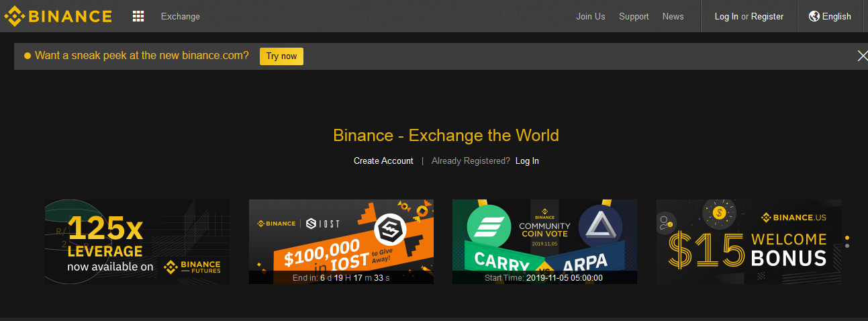Click Log In below the headline
The image size is (868, 321).
[x=527, y=161]
